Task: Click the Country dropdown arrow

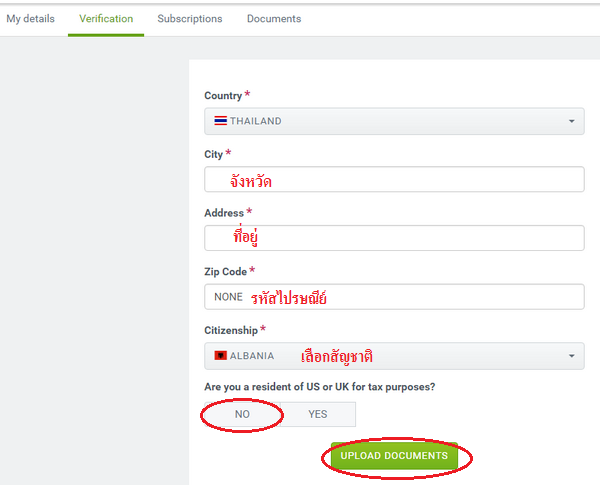Action: (x=571, y=121)
